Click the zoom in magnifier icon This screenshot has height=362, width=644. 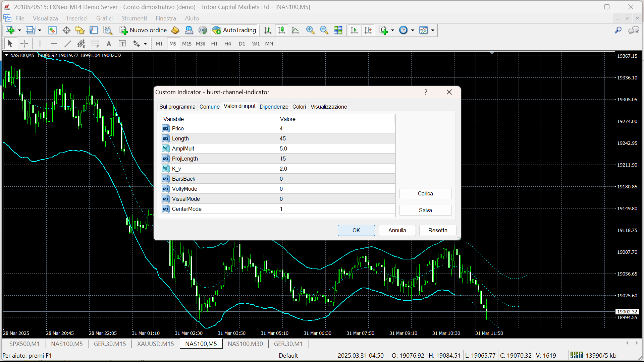point(310,30)
